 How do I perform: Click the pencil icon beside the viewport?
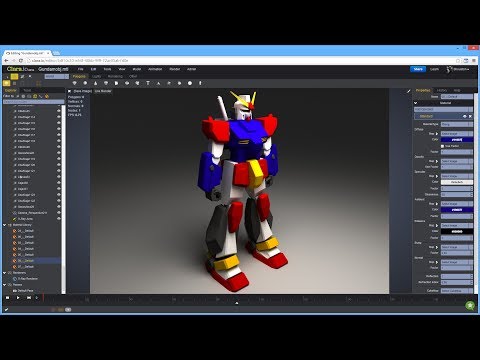pos(409,91)
